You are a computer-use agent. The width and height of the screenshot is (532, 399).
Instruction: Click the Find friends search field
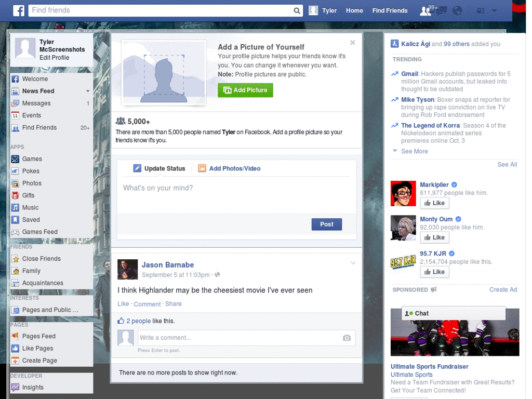click(x=161, y=10)
